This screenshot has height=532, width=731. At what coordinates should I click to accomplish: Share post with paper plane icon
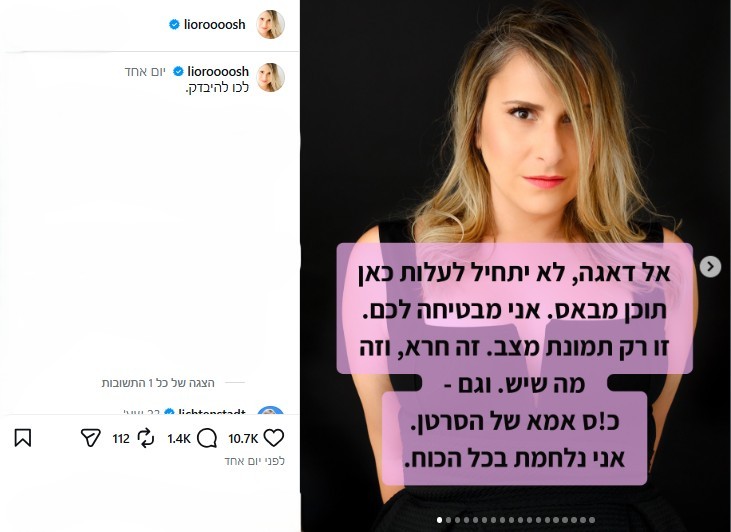coord(90,438)
